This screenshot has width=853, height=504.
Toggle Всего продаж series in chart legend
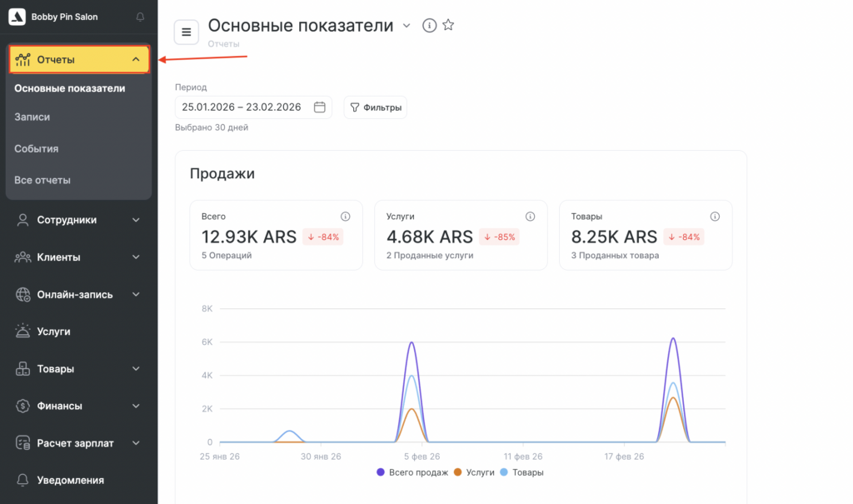click(x=413, y=472)
